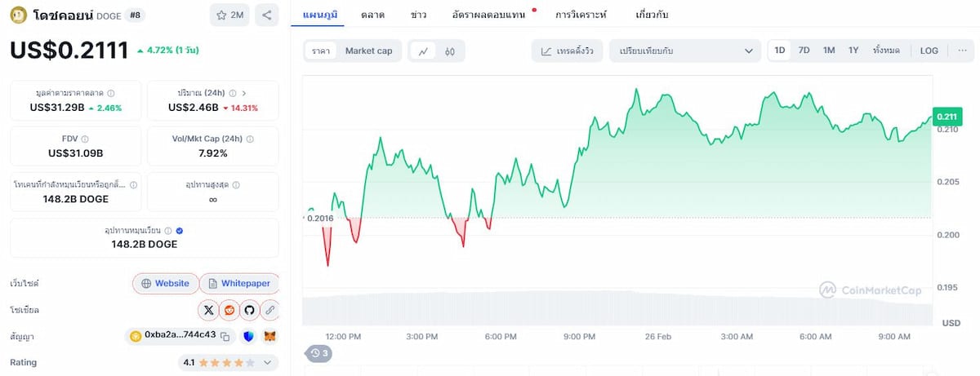The width and height of the screenshot is (980, 376).
Task: Select the 7D time range
Action: tap(804, 51)
